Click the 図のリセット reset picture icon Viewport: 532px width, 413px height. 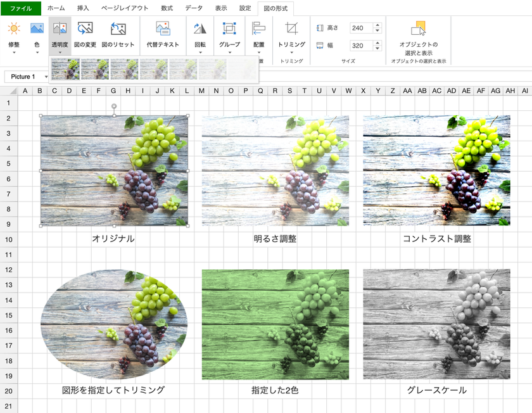tap(118, 29)
